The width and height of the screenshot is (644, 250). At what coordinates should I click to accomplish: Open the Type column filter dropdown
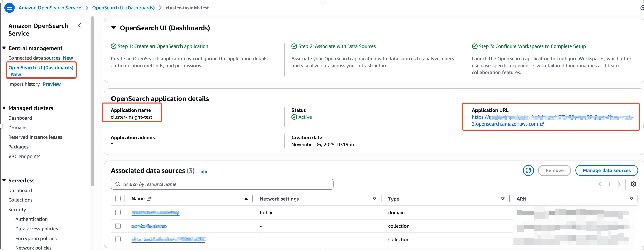(503, 199)
